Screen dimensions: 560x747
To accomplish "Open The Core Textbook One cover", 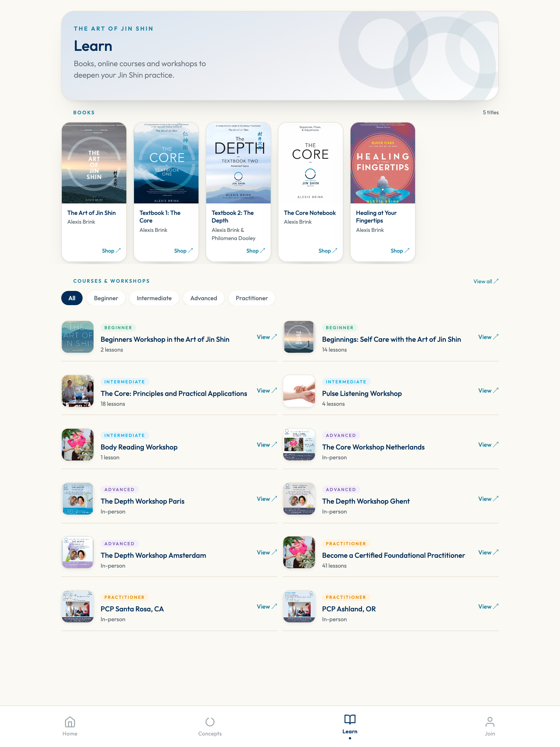I will point(166,163).
